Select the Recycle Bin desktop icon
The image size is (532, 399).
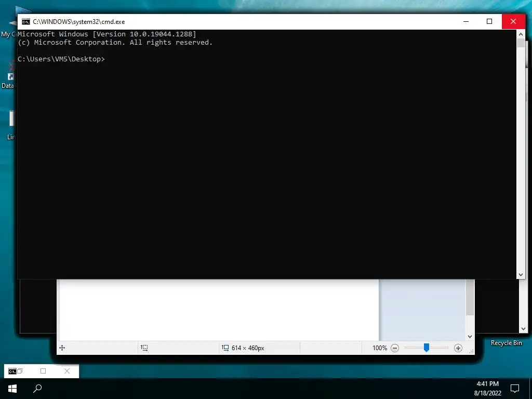pyautogui.click(x=506, y=343)
